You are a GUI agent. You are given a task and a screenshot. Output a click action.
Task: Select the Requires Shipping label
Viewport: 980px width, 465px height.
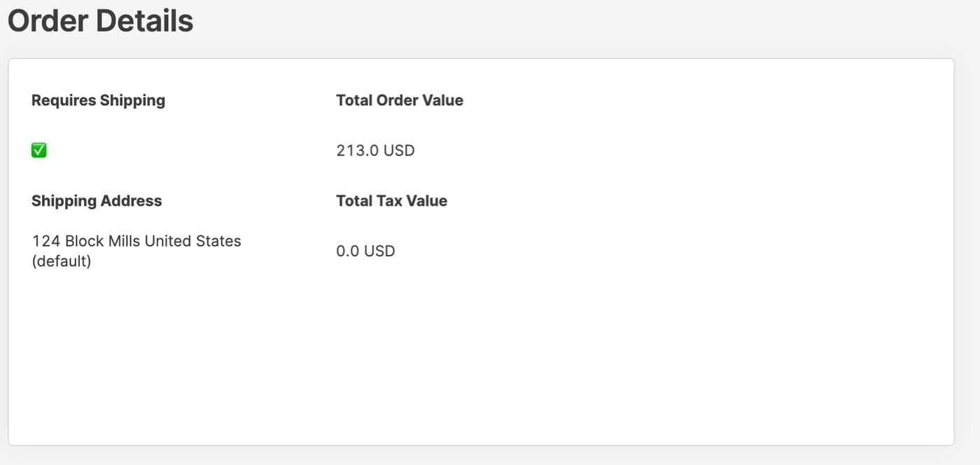(x=98, y=100)
